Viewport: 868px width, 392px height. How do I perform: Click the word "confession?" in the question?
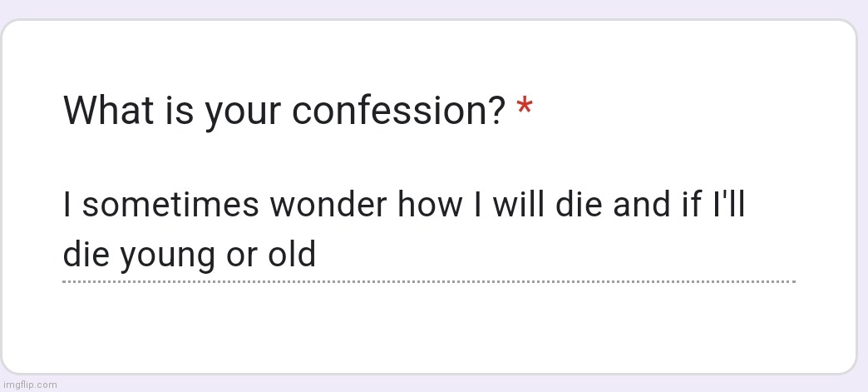pos(399,111)
